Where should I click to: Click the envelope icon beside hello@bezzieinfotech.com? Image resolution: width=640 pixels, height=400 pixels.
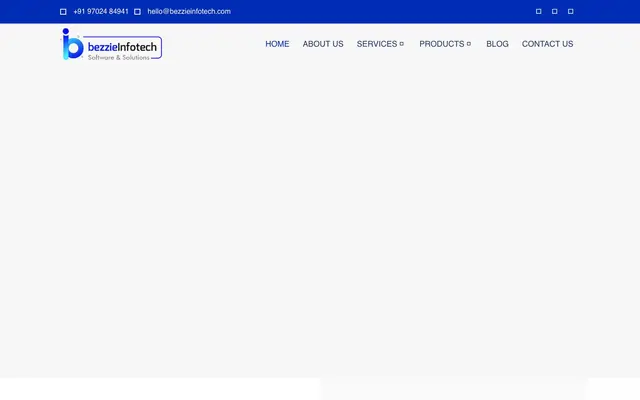click(x=138, y=12)
